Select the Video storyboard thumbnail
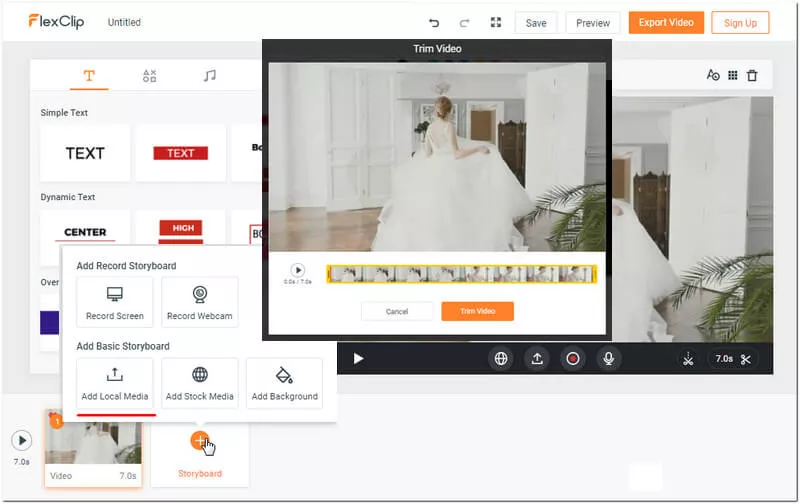The width and height of the screenshot is (800, 504). point(93,447)
